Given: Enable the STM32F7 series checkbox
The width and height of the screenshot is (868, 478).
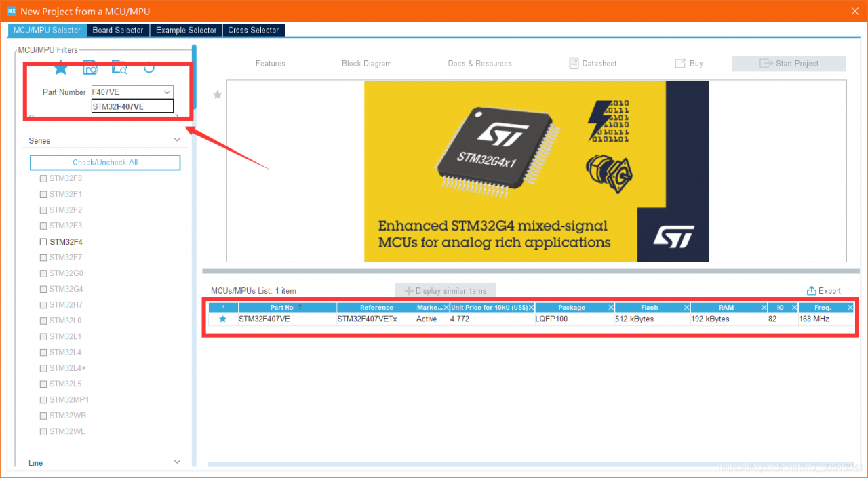Looking at the screenshot, I should point(43,258).
